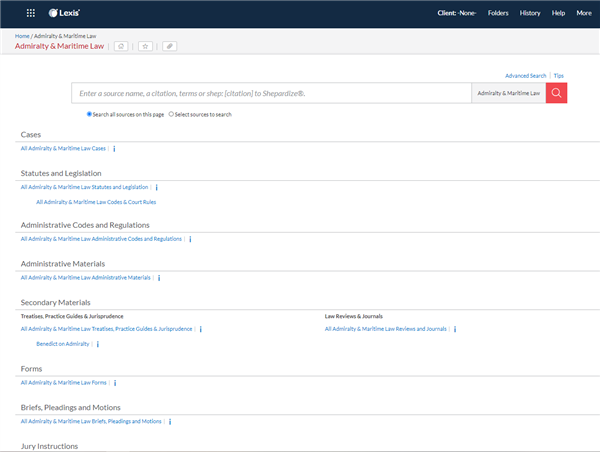The image size is (600, 452).
Task: Open the Admiralty & Maritime Law search filter dropdown
Action: coord(509,93)
